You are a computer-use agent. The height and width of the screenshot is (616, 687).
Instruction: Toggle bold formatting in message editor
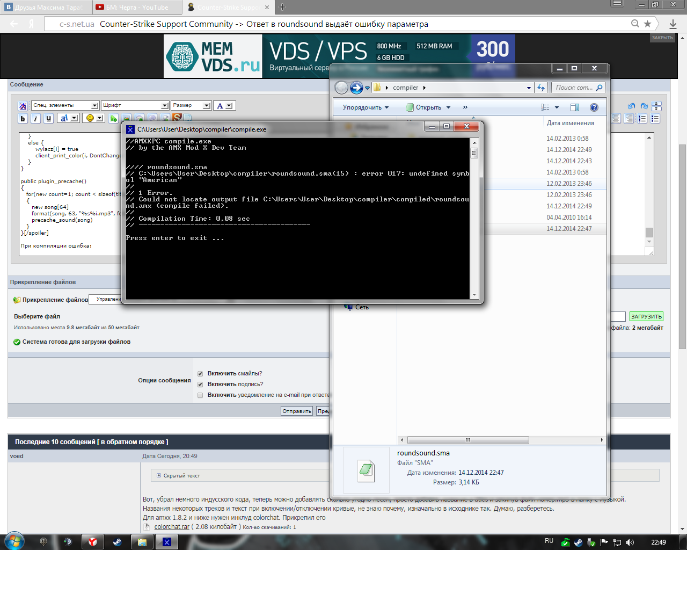[x=23, y=119]
